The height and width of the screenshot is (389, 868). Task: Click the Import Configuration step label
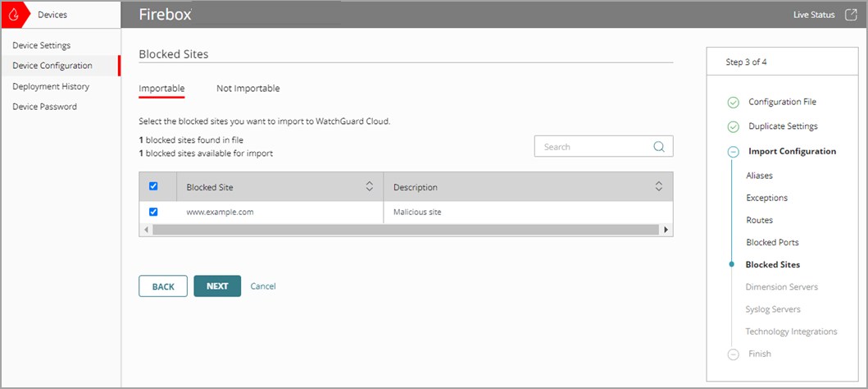coord(792,151)
